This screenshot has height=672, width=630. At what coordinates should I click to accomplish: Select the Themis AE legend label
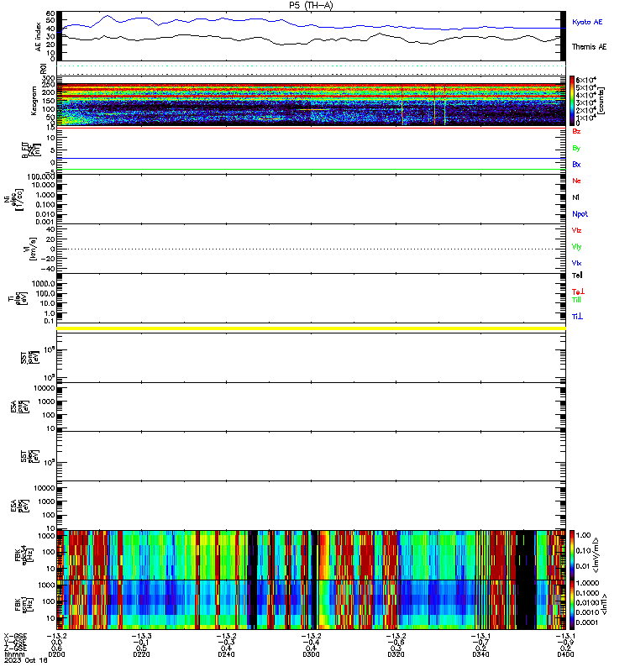[x=589, y=47]
